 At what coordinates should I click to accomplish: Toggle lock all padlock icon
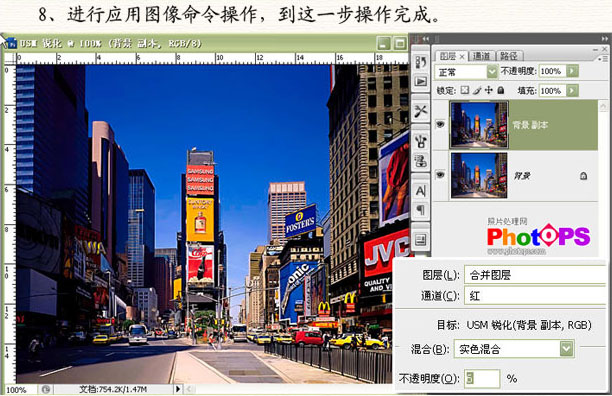coord(501,91)
